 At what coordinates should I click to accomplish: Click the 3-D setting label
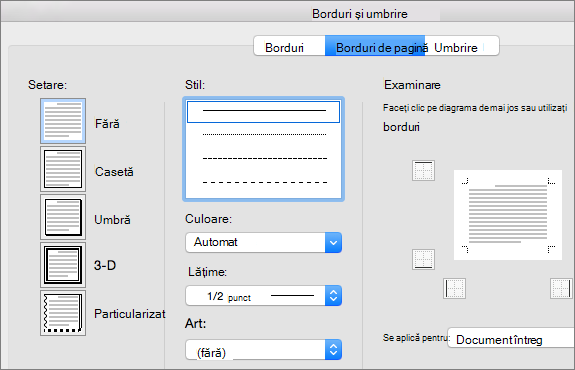[105, 265]
